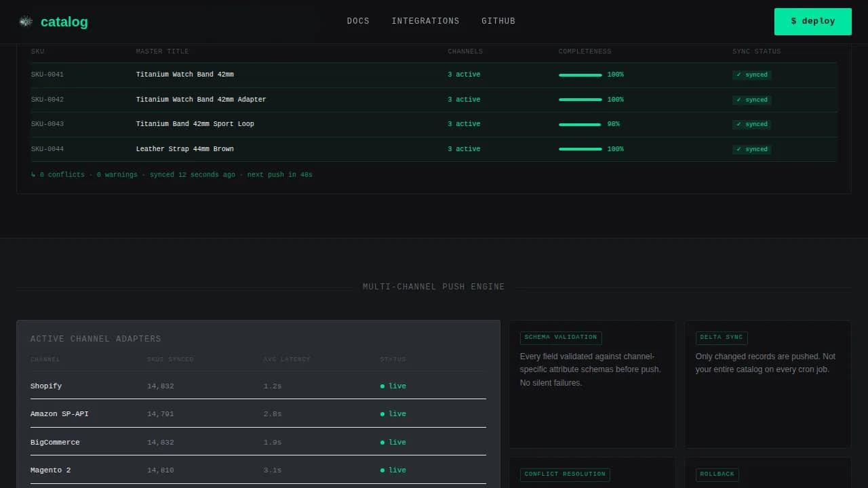Open the GITHUB navigation link
868x488 pixels.
coord(498,21)
